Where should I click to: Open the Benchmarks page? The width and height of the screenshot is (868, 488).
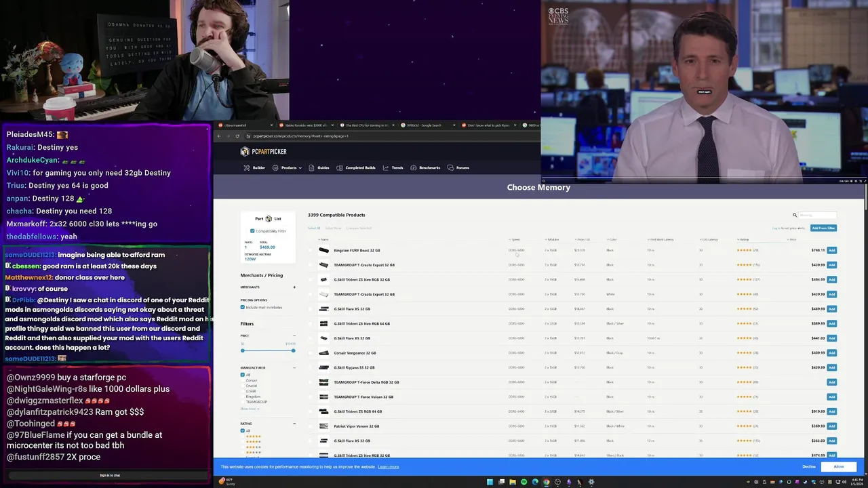click(x=425, y=168)
